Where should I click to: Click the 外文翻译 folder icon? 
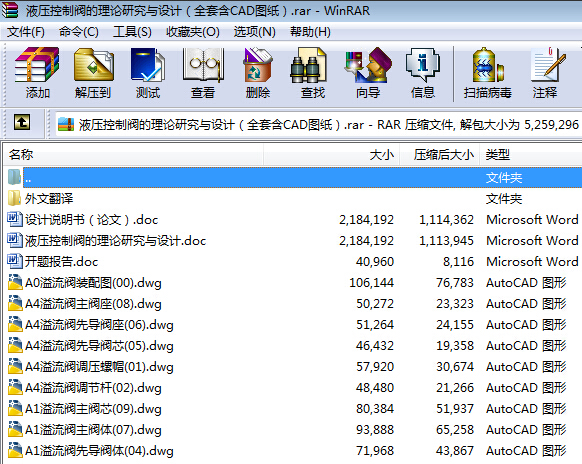tap(14, 198)
